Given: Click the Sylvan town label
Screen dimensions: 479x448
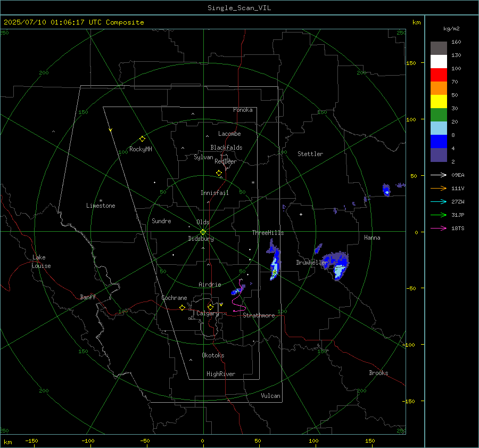Looking at the screenshot, I should 203,157.
